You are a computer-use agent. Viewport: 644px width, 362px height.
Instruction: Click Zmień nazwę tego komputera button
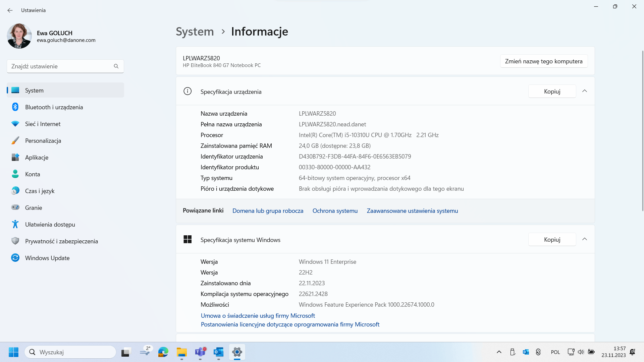[544, 61]
